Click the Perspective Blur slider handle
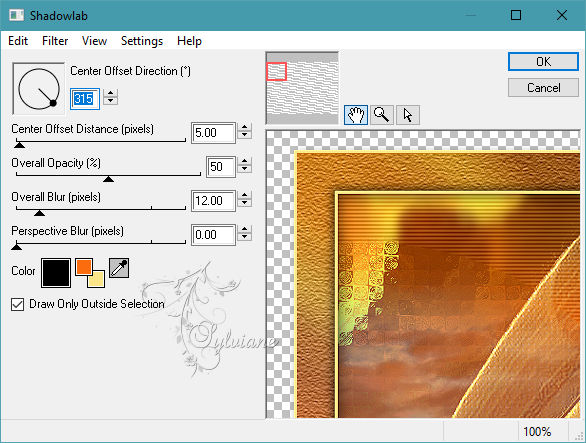 [x=16, y=246]
